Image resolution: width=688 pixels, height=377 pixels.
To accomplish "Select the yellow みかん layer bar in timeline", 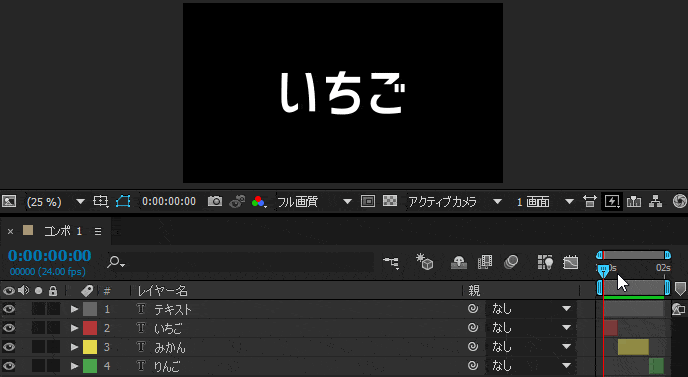I will click(x=633, y=347).
